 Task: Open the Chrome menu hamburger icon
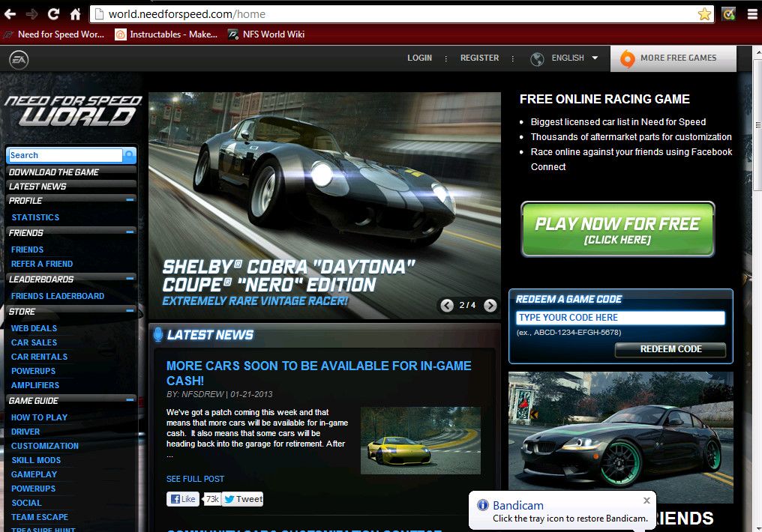[751, 14]
